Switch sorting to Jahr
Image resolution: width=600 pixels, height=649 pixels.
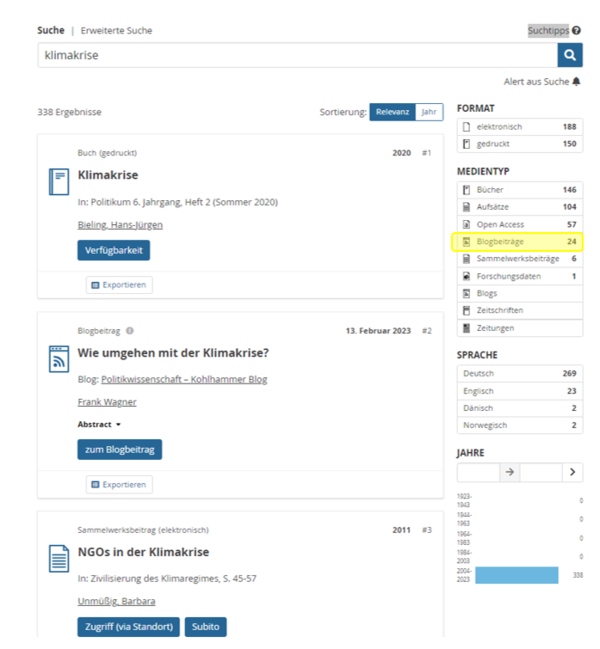(429, 112)
